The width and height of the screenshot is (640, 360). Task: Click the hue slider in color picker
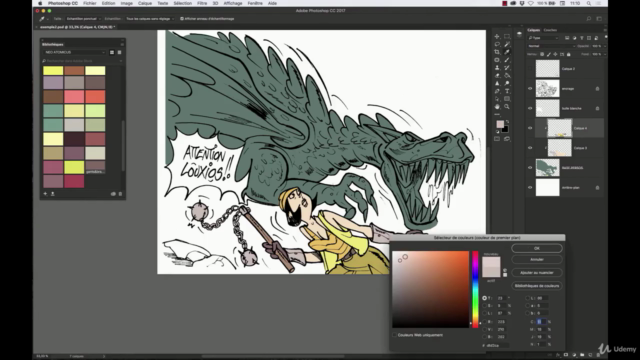[475, 289]
